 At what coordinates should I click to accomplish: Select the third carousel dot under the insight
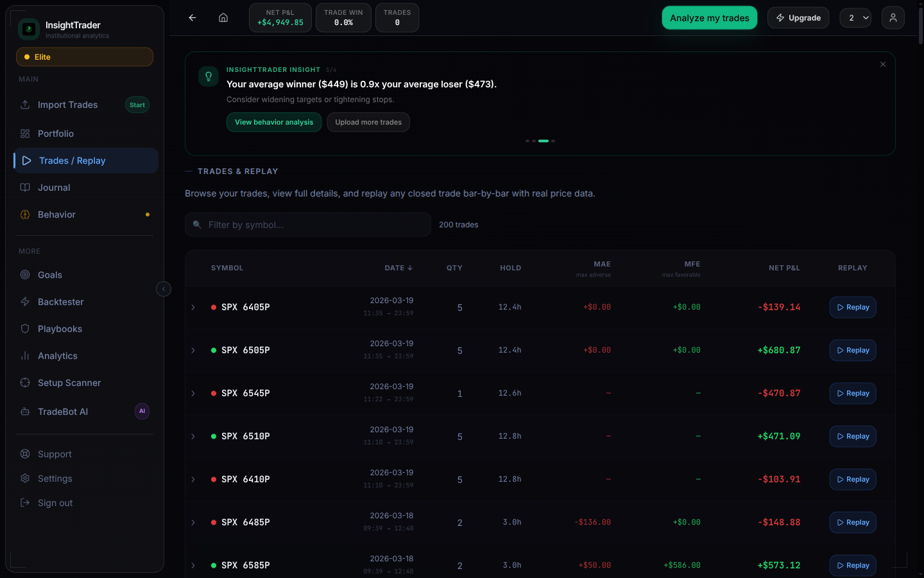coord(543,141)
